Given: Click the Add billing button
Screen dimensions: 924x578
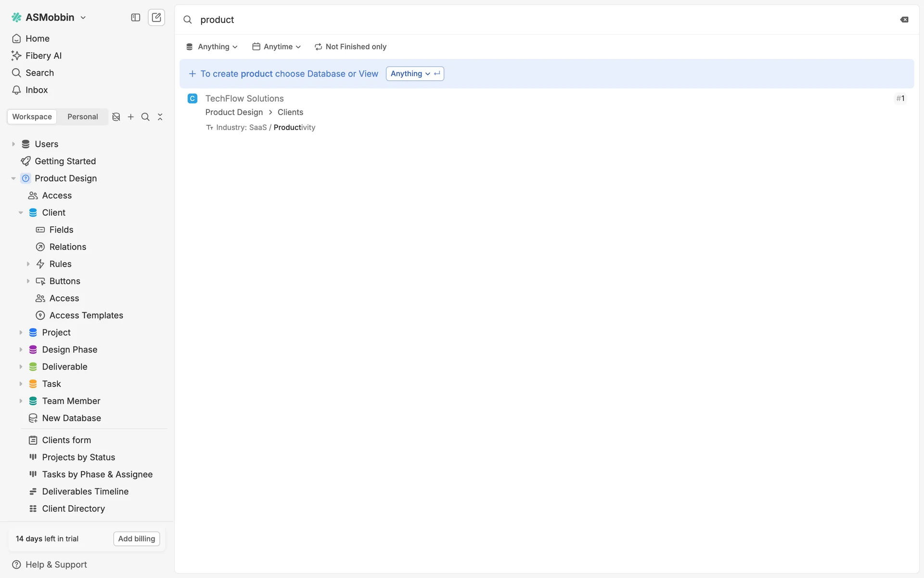Looking at the screenshot, I should pos(137,539).
